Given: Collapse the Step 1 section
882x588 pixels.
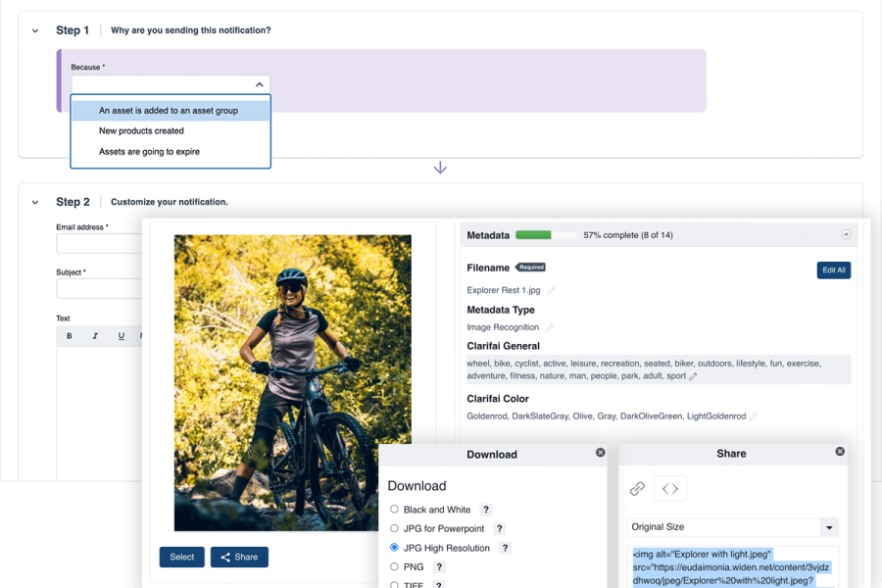Looking at the screenshot, I should coord(35,31).
